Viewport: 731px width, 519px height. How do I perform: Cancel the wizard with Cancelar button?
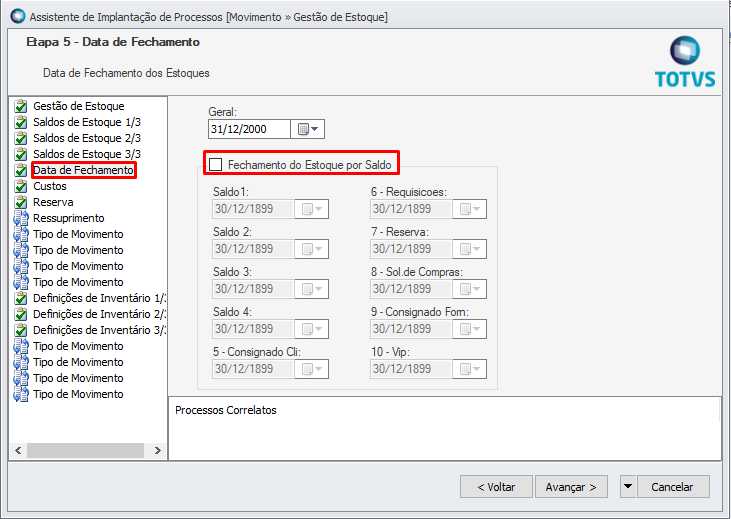pos(673,487)
